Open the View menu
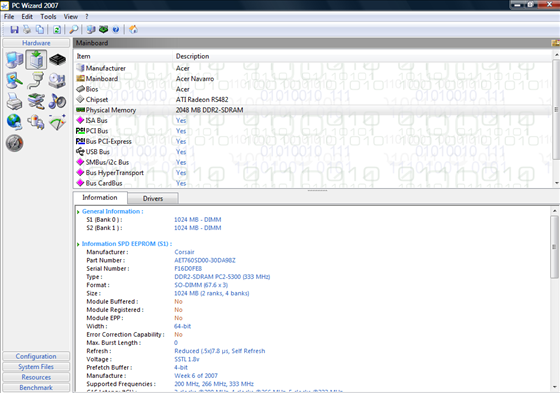 pyautogui.click(x=70, y=16)
